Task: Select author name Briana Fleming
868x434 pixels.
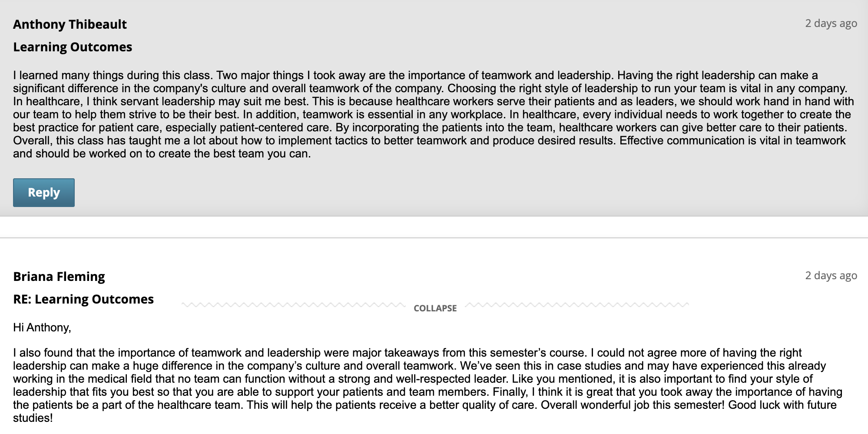Action: coord(59,277)
